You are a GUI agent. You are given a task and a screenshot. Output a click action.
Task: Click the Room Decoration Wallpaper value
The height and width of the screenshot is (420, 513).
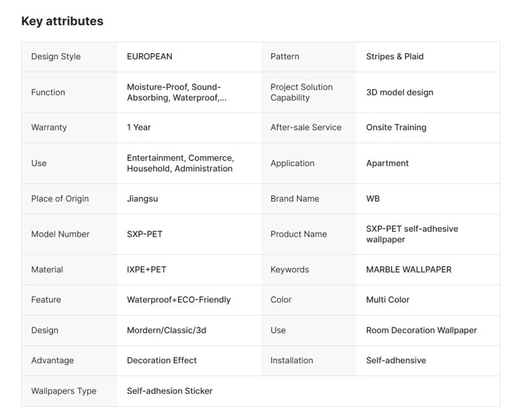pyautogui.click(x=421, y=330)
